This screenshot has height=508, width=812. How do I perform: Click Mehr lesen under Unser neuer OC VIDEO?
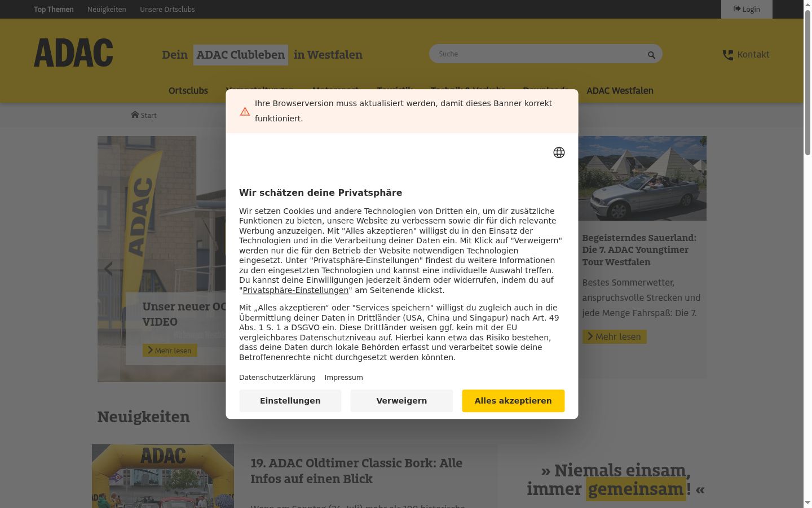[x=170, y=351]
